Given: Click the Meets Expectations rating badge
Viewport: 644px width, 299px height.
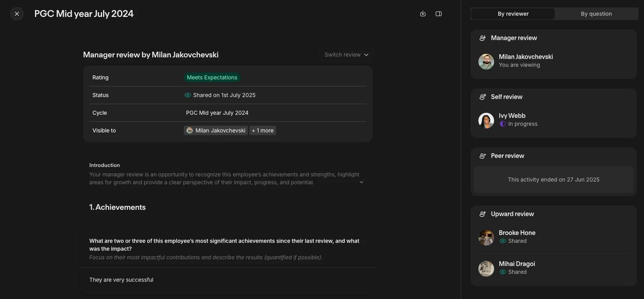Looking at the screenshot, I should click(212, 77).
